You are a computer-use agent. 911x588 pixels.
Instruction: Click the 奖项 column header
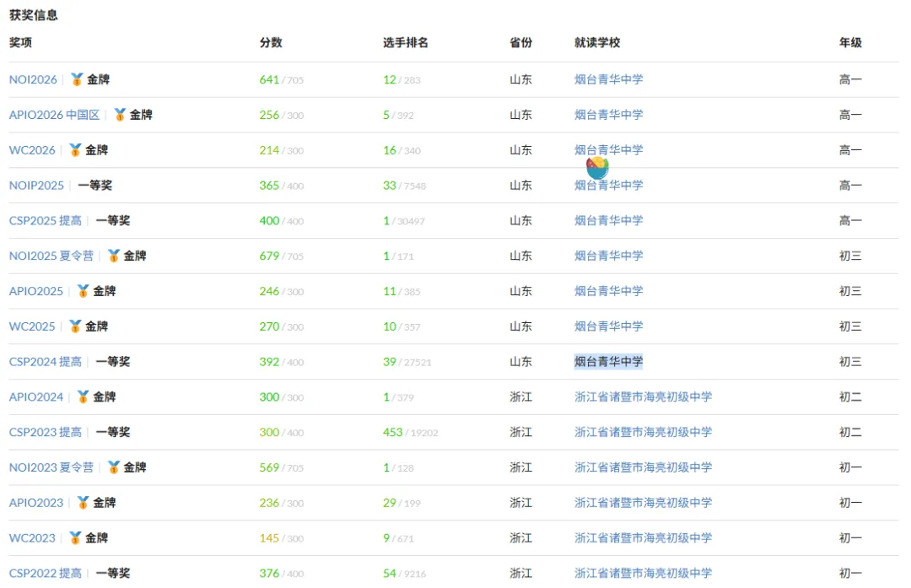20,42
